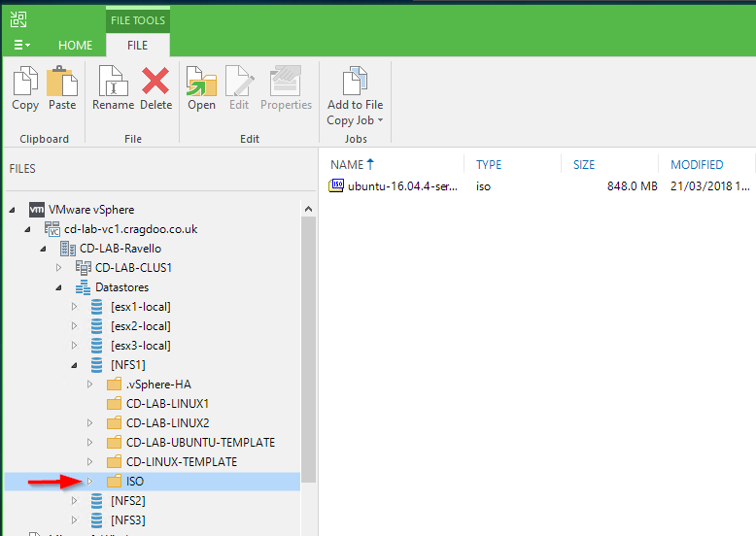Click the Copy ribbon icon
Viewport: 756px width, 536px height.
[x=25, y=81]
